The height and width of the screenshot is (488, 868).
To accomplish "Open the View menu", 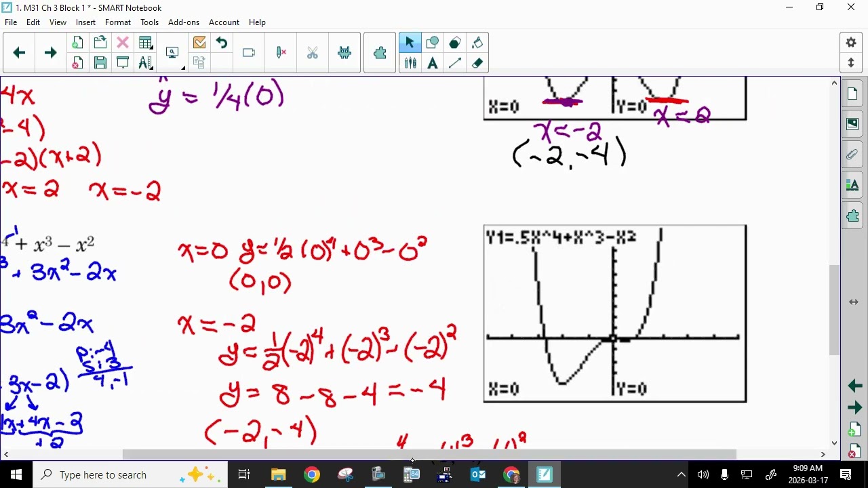I will (58, 22).
